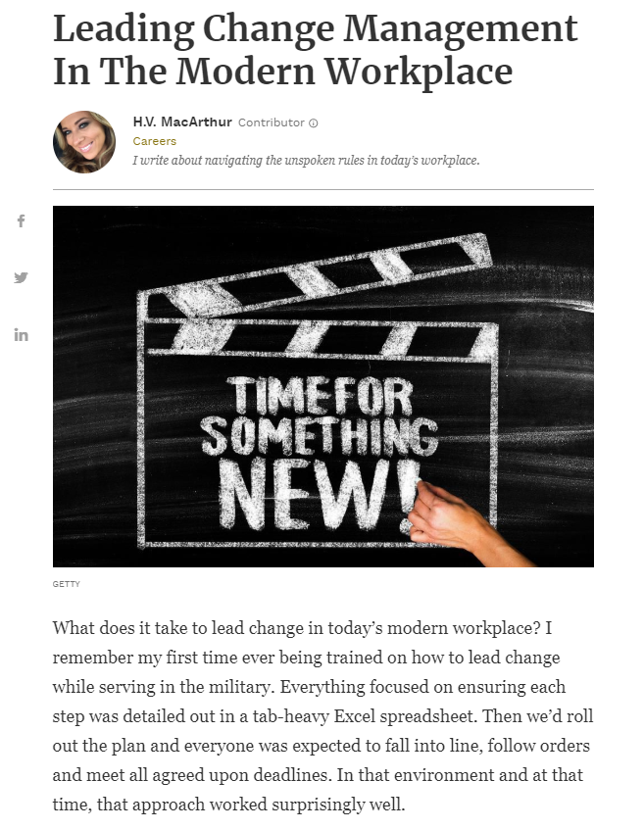Share the article on Facebook
Screen dimensions: 644x830
(22, 220)
